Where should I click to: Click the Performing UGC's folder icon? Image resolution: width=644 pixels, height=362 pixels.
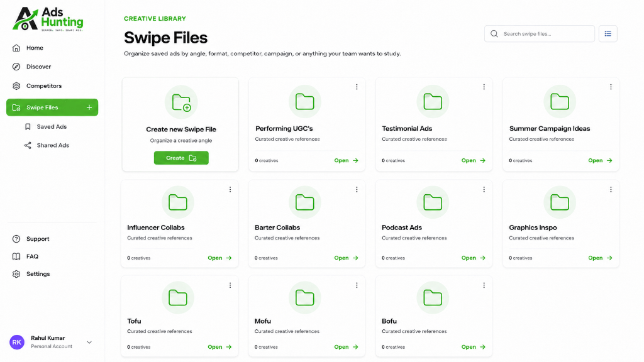[305, 101]
